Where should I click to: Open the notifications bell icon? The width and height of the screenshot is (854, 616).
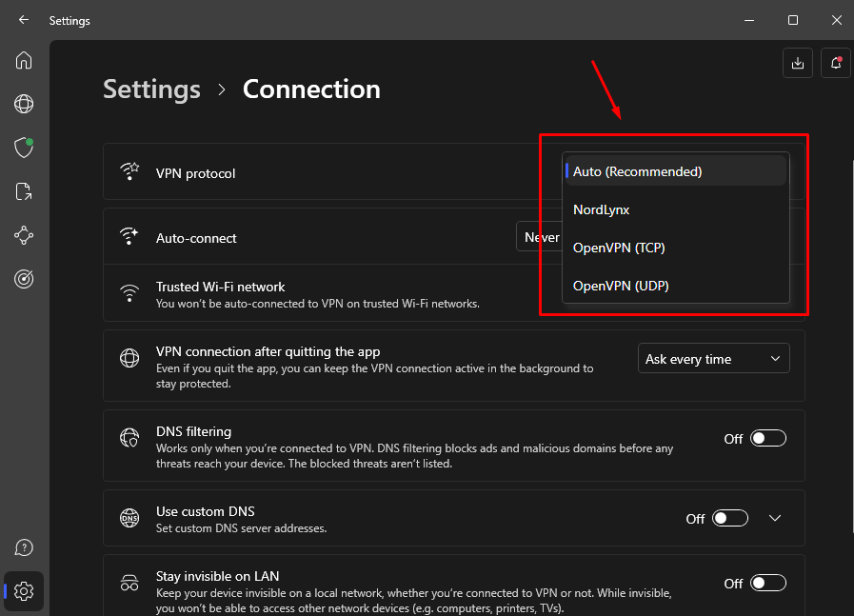pos(836,63)
